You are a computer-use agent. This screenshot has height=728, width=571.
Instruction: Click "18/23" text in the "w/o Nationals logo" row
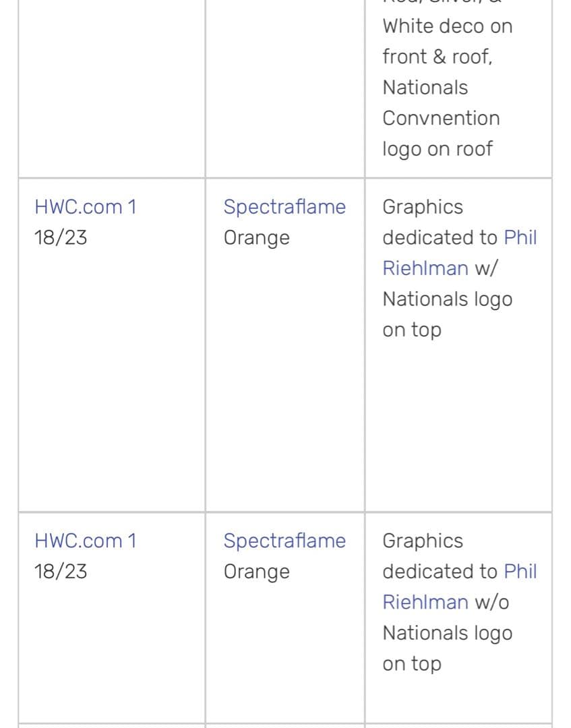(61, 571)
